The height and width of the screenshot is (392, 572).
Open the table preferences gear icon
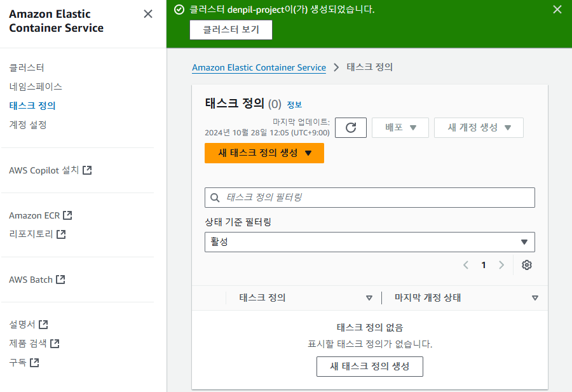526,265
